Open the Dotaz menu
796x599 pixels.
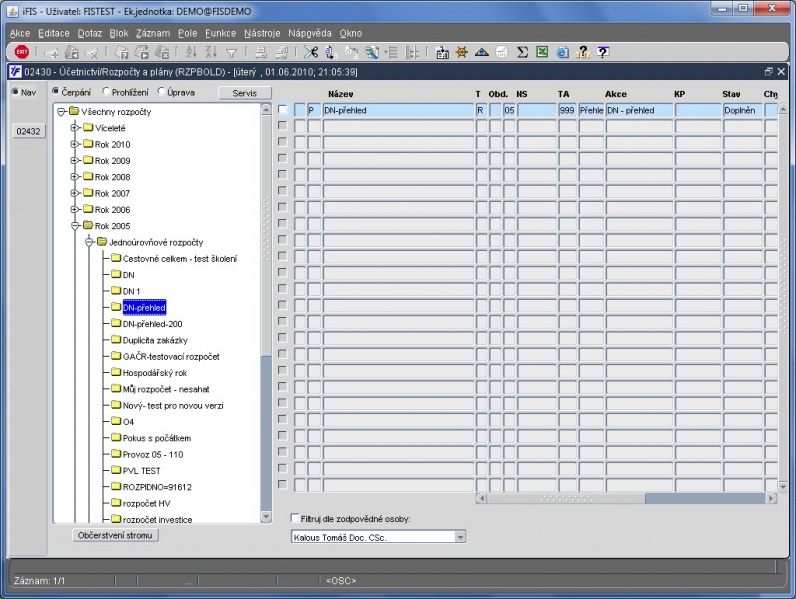click(x=90, y=33)
